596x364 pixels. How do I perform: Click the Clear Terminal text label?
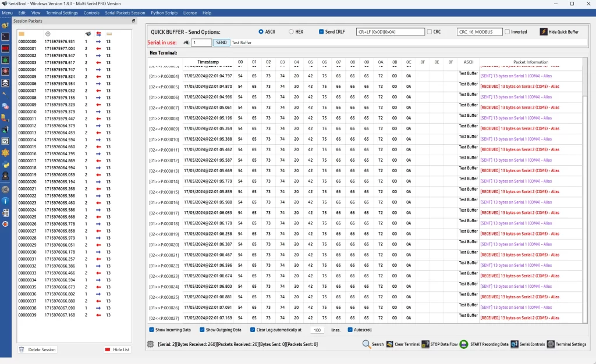pos(407,344)
